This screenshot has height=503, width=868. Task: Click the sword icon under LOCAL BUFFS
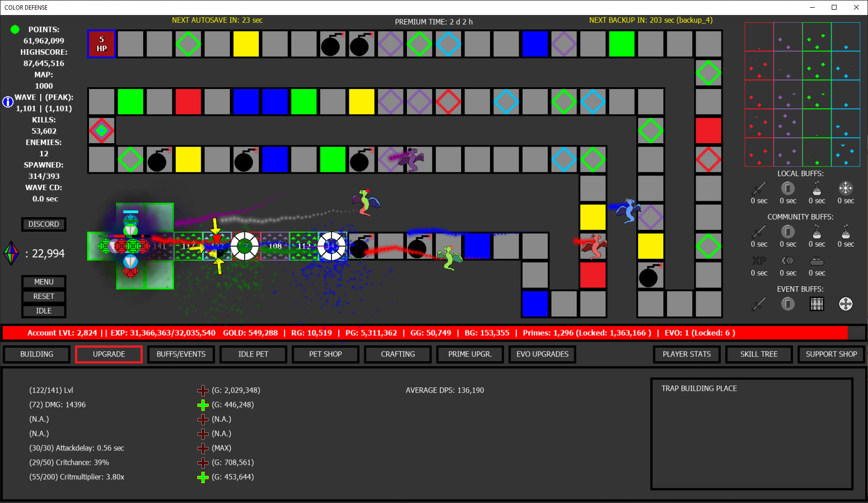(759, 189)
